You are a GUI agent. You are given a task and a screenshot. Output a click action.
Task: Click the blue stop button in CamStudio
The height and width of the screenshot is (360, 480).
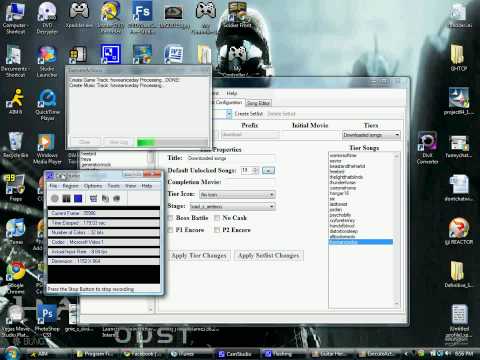pos(78,199)
